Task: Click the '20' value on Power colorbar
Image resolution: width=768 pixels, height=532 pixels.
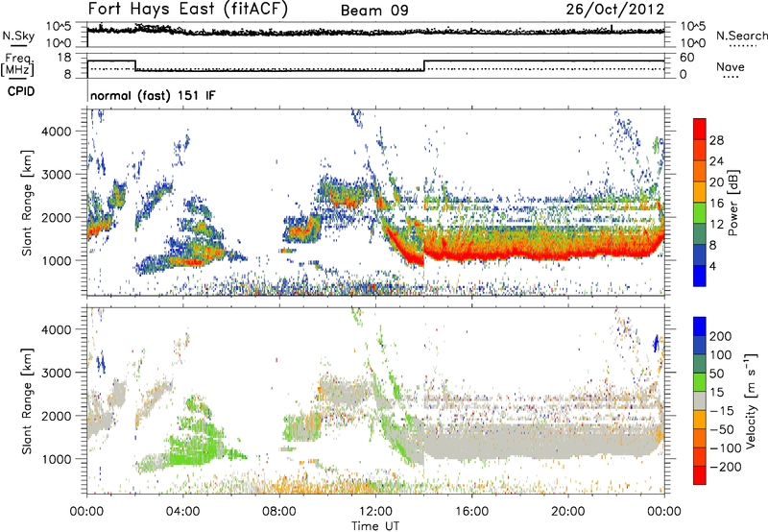Action: 716,182
